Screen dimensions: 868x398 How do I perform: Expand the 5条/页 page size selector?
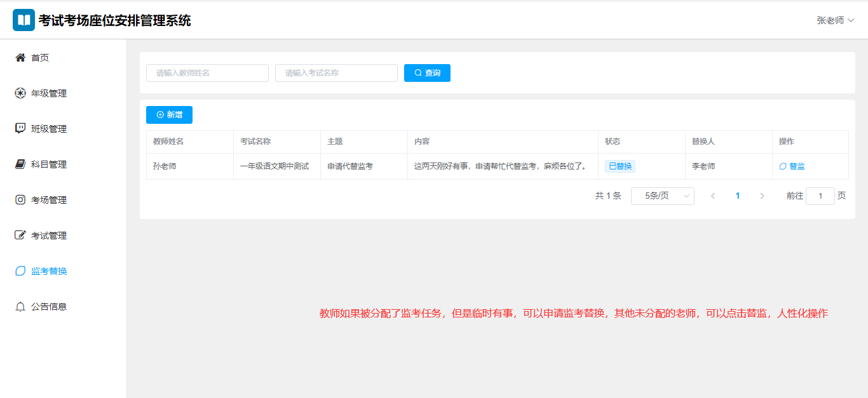pos(662,196)
